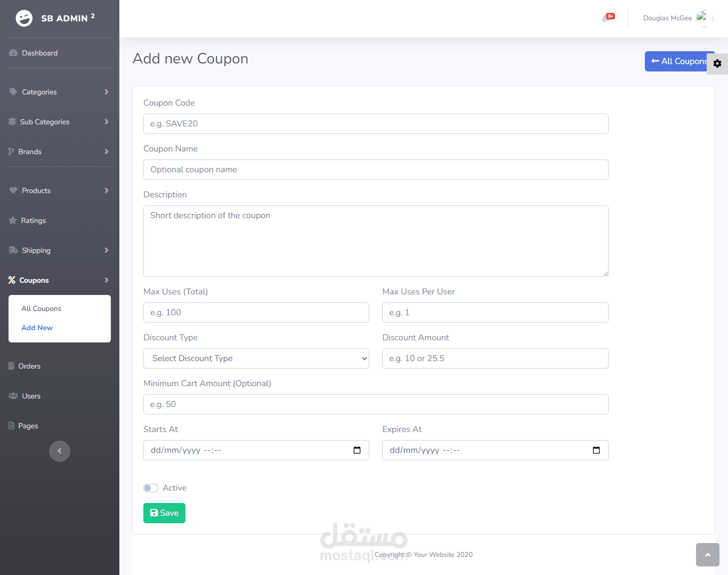Select All Coupons in Coupons submenu
This screenshot has height=575, width=728.
(x=41, y=308)
